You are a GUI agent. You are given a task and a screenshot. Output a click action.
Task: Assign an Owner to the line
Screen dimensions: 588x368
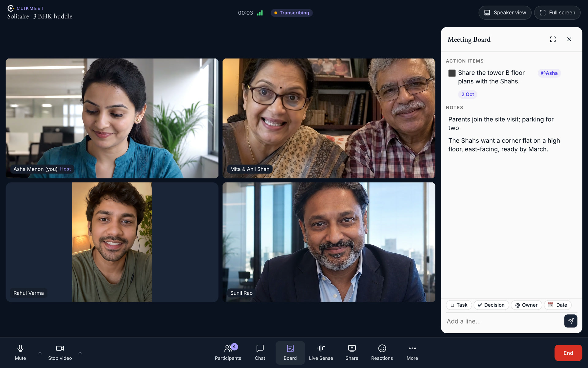(526, 305)
